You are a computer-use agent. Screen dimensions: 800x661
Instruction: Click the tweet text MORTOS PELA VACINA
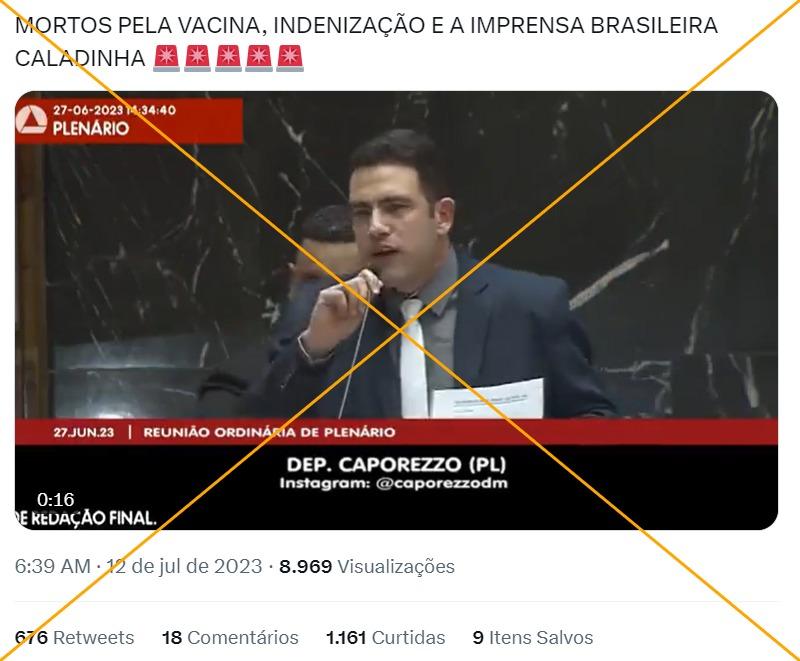coord(140,26)
